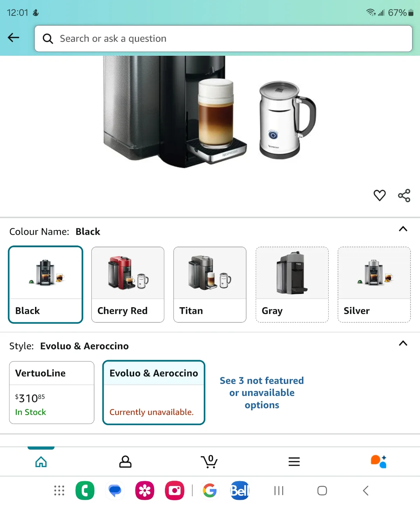
Task: Select the Gray colour option
Action: [292, 284]
